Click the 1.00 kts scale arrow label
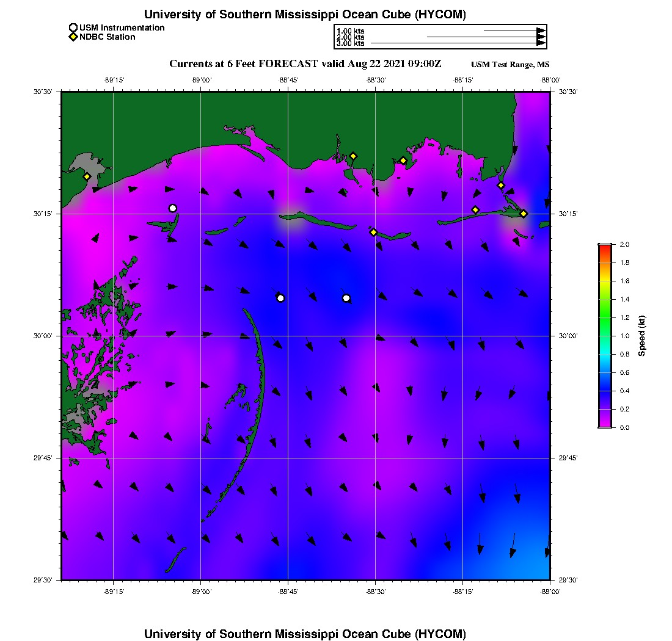This screenshot has height=641, width=672. click(x=351, y=31)
